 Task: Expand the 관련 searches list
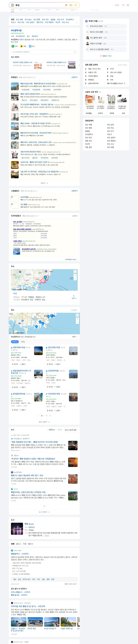pos(76,23)
